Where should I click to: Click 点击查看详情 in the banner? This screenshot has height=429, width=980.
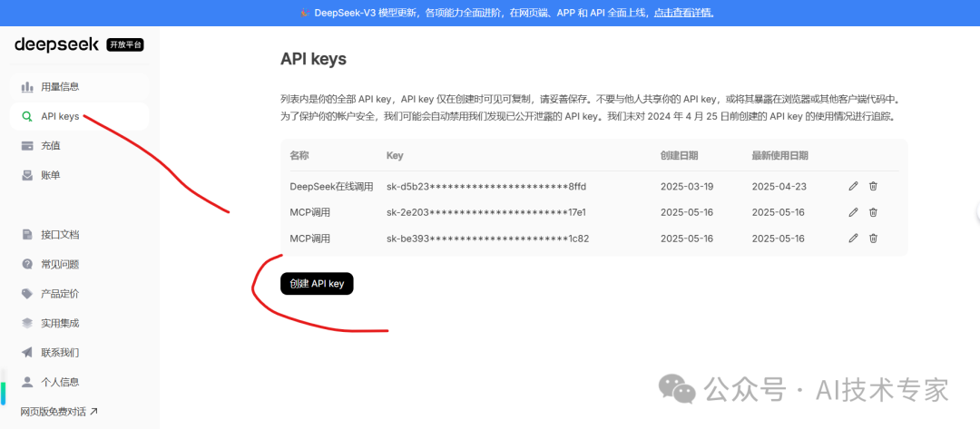684,13
